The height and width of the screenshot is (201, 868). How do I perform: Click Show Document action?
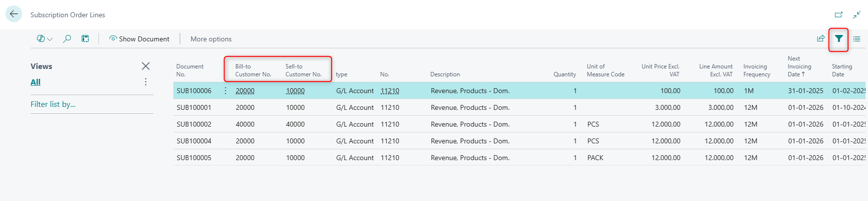[139, 39]
